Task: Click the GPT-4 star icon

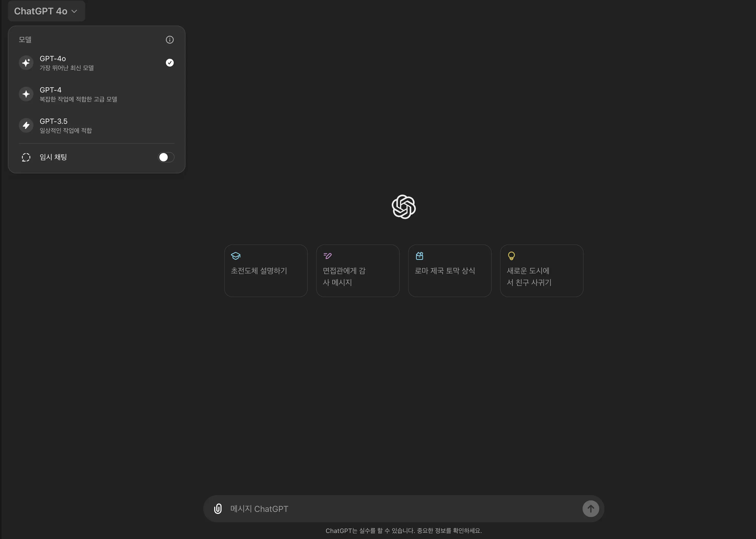Action: [26, 94]
